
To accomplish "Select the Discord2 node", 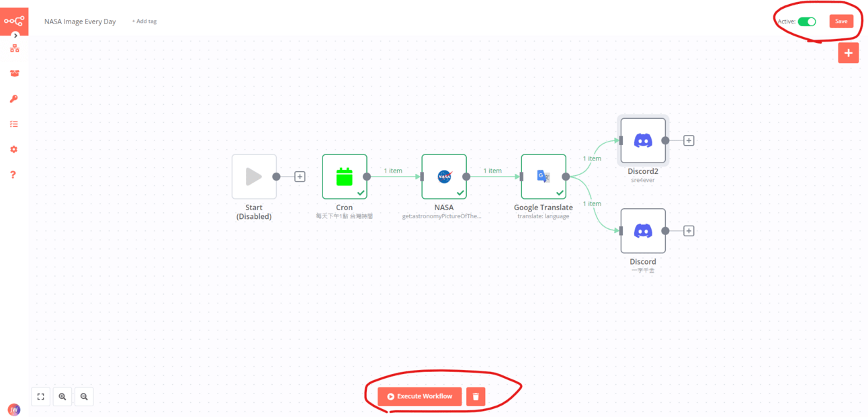I will click(x=643, y=140).
